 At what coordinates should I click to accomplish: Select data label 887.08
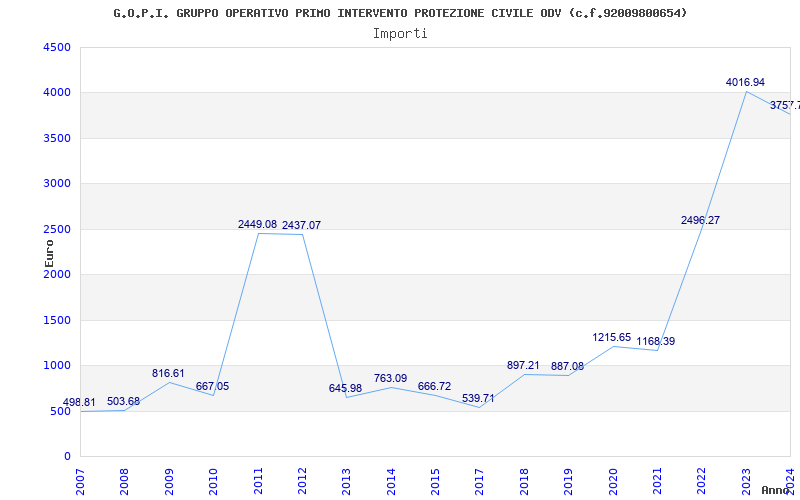(567, 366)
